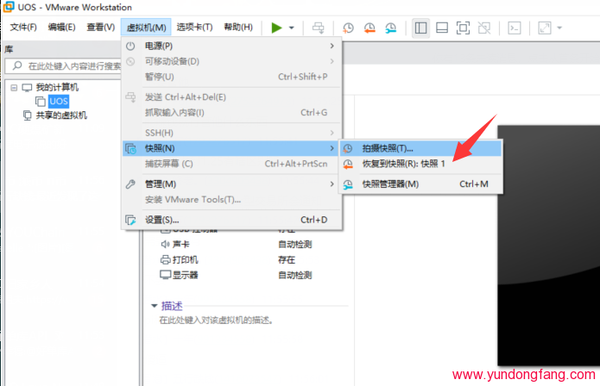The image size is (600, 386).
Task: Click the snapshot icon beside 快照(N)
Action: pos(130,148)
